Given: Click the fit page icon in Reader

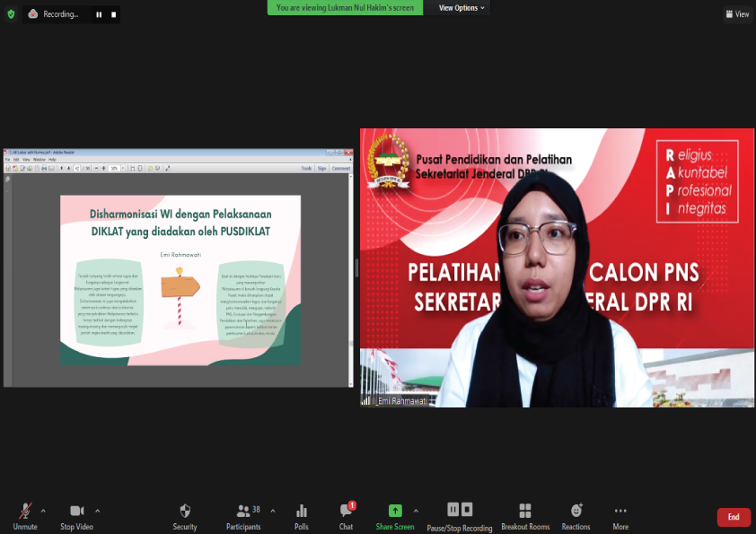Looking at the screenshot, I should coord(140,168).
